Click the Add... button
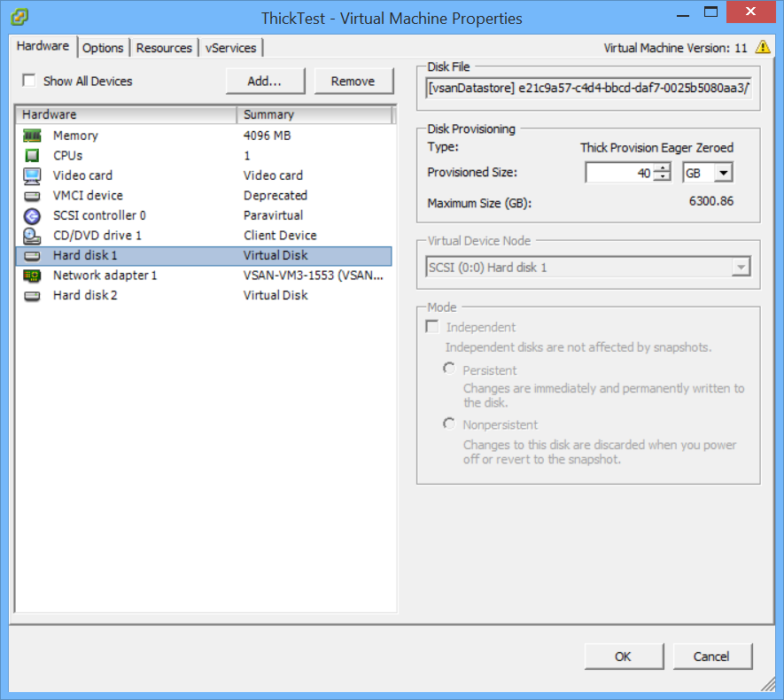Viewport: 784px width, 700px height. (264, 81)
